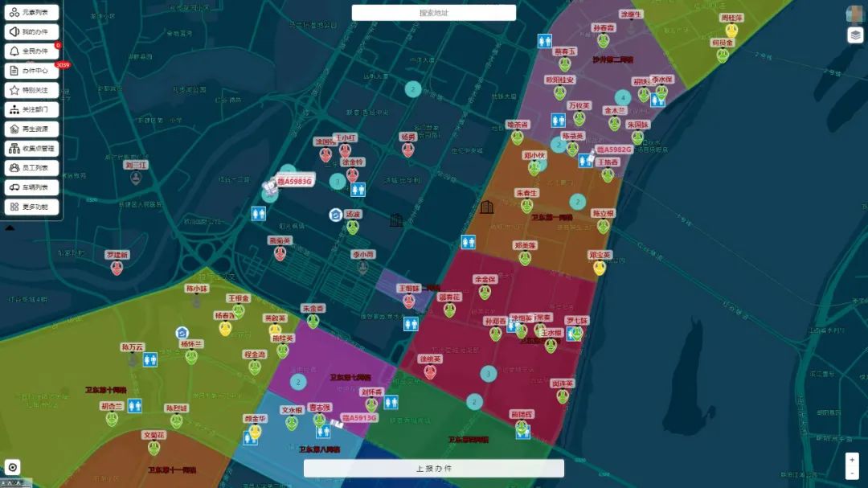Select the yellow worker pin 周桂萍
This screenshot has width=868, height=488.
731,30
